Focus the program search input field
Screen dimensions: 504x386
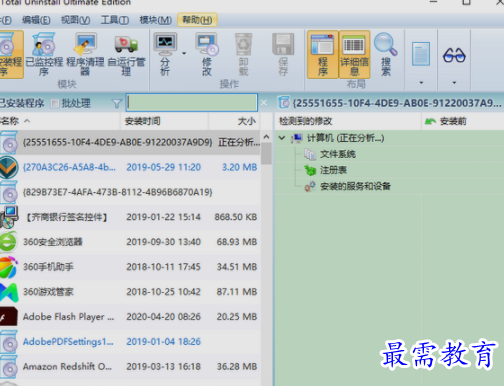[192, 103]
